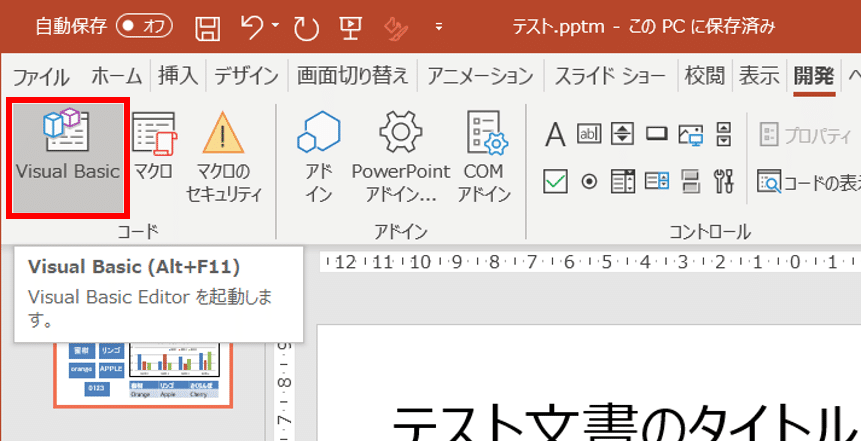Insert a Spin Button control
The height and width of the screenshot is (441, 861).
coord(623,133)
